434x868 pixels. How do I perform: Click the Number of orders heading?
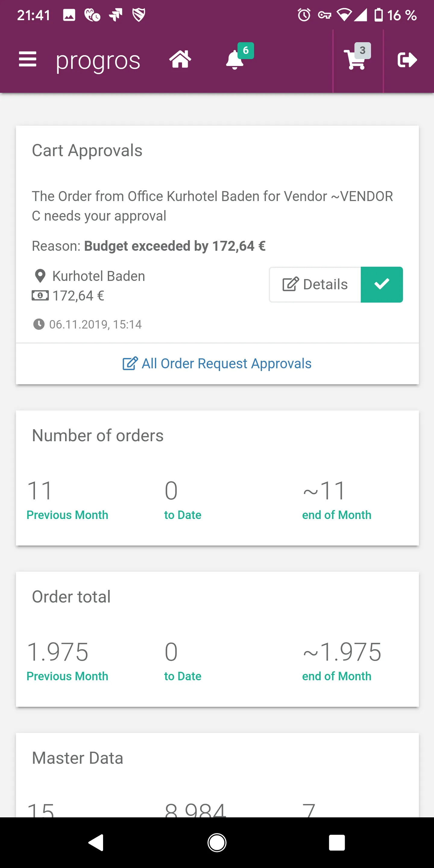coord(98,435)
